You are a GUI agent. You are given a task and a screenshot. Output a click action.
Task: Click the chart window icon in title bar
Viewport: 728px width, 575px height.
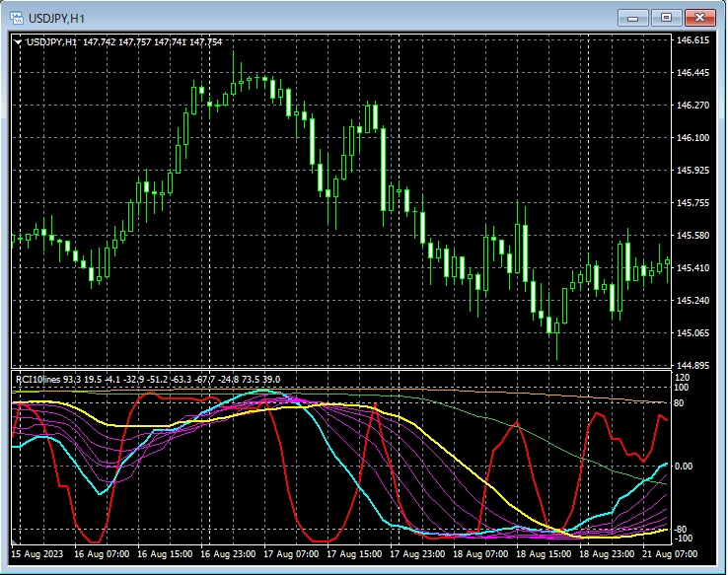(17, 18)
